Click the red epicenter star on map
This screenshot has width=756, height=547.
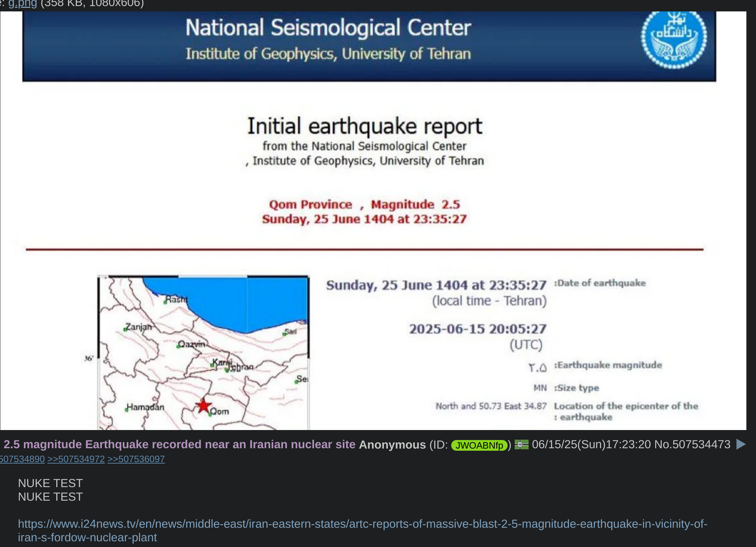coord(204,405)
